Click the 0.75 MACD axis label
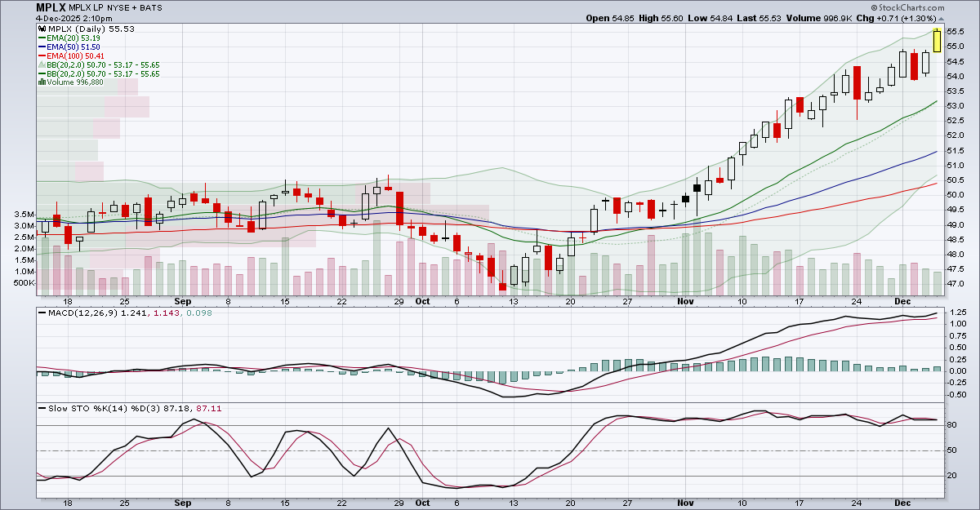 tap(958, 335)
